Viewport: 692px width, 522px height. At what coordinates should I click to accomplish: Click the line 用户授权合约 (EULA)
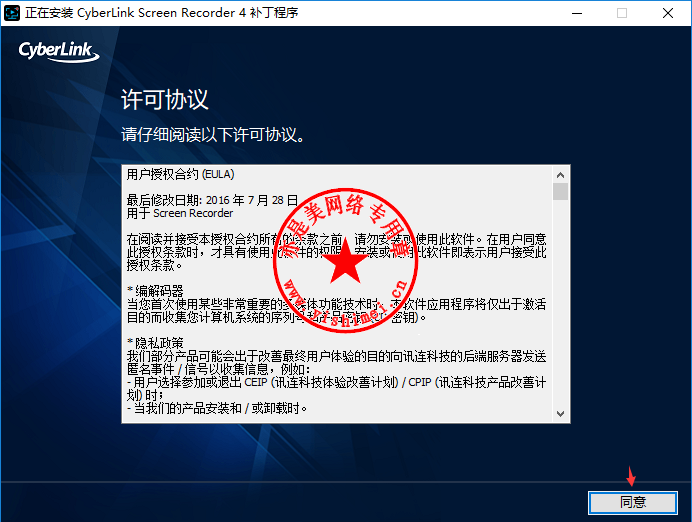(181, 174)
